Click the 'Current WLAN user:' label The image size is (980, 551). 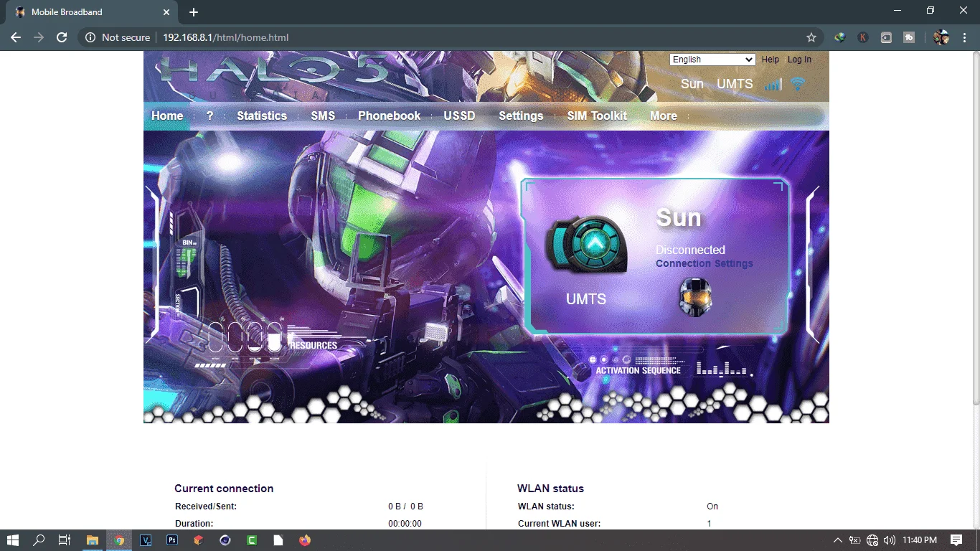[560, 524]
